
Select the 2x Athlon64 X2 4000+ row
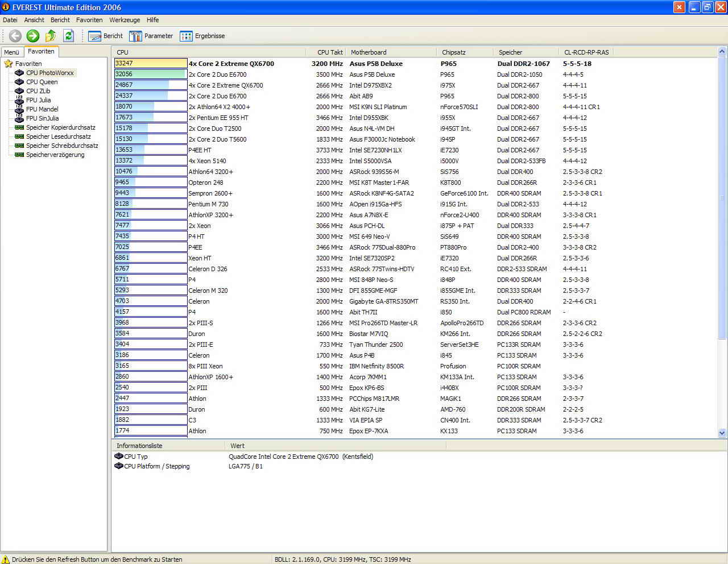(415, 106)
